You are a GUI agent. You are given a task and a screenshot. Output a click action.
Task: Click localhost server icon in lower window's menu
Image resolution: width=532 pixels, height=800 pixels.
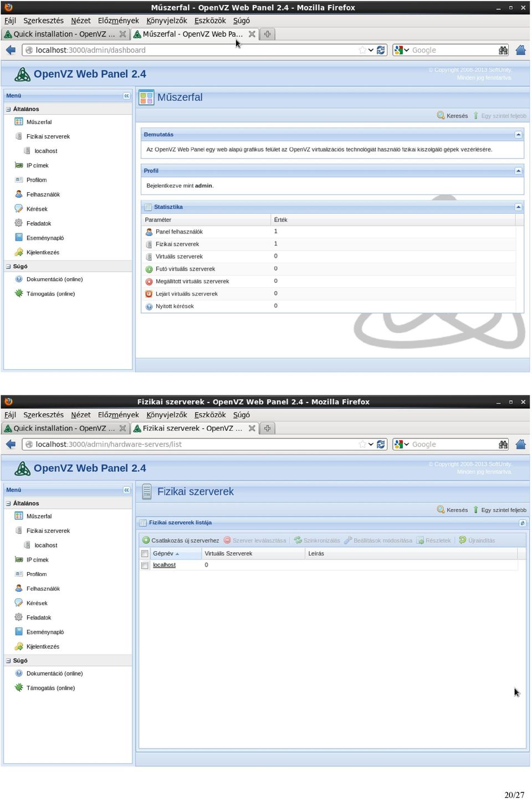[27, 545]
